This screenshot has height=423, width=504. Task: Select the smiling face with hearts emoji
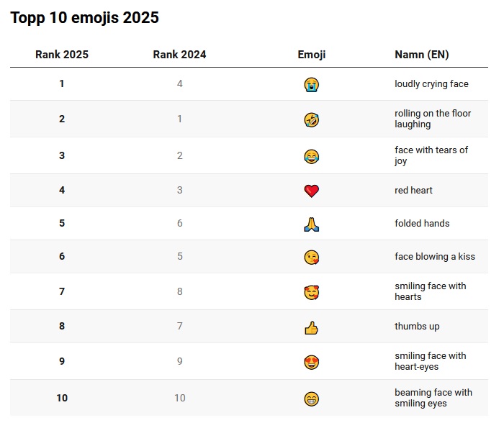311,292
